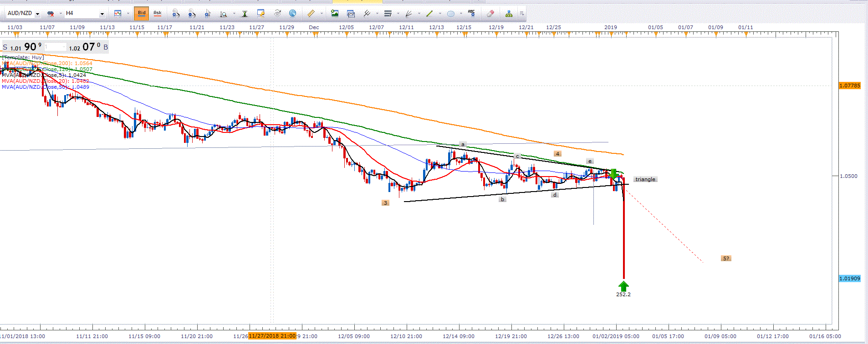Image resolution: width=868 pixels, height=344 pixels.
Task: Click the S sell price 1.01909 button
Action: (x=23, y=47)
